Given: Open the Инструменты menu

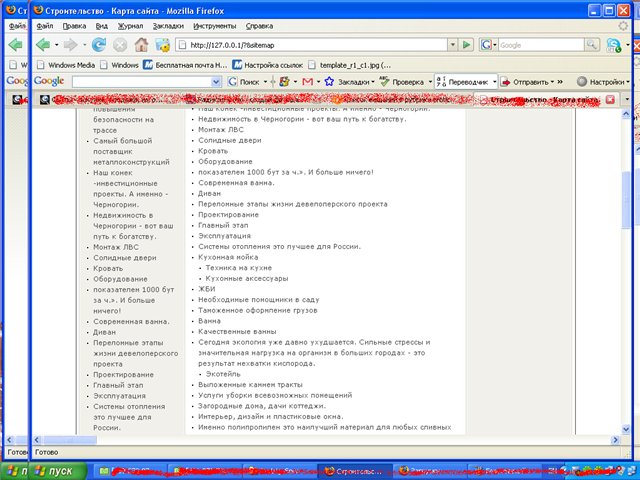Looking at the screenshot, I should pyautogui.click(x=214, y=25).
